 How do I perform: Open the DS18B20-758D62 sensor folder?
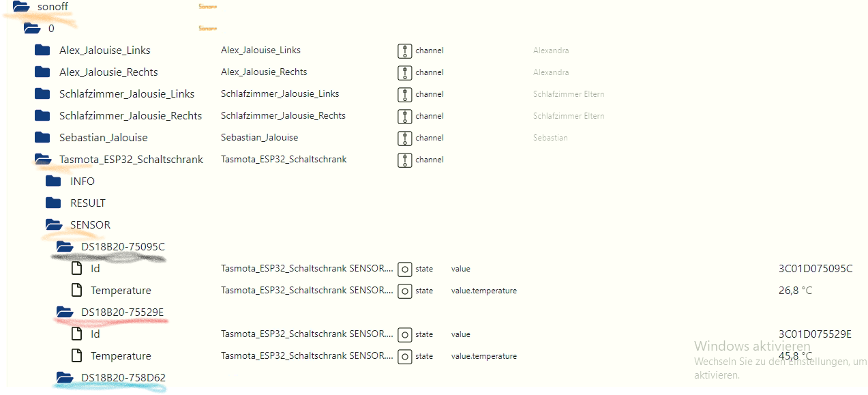click(x=65, y=378)
